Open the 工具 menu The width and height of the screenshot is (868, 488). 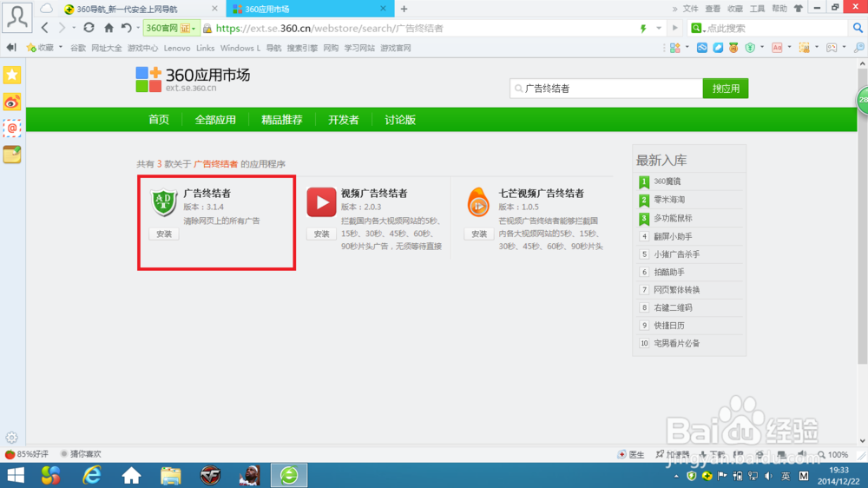click(x=757, y=9)
